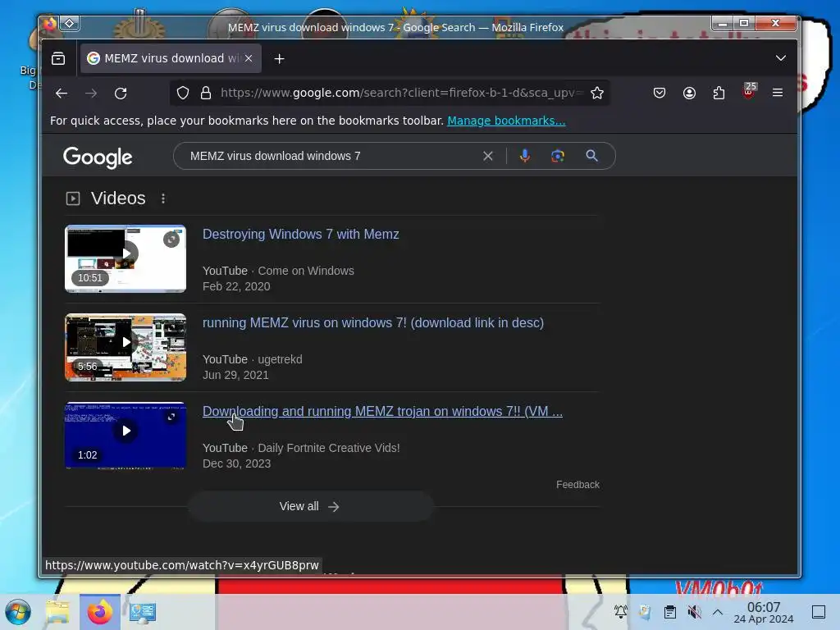Close the MEMZ virus download tab
Viewport: 840px width, 630px height.
[x=249, y=58]
